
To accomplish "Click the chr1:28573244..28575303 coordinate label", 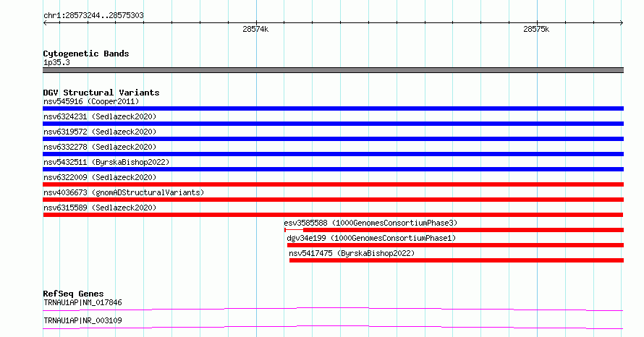I will (93, 16).
